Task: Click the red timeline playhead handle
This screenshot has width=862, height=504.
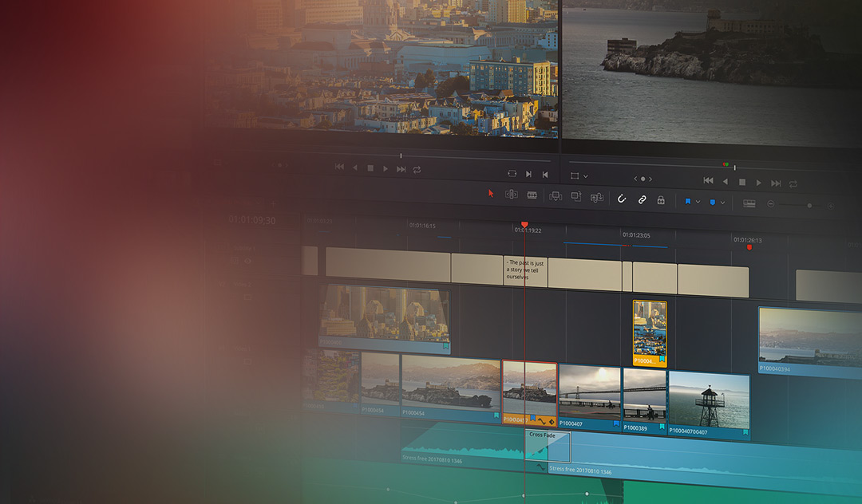Action: tap(524, 225)
